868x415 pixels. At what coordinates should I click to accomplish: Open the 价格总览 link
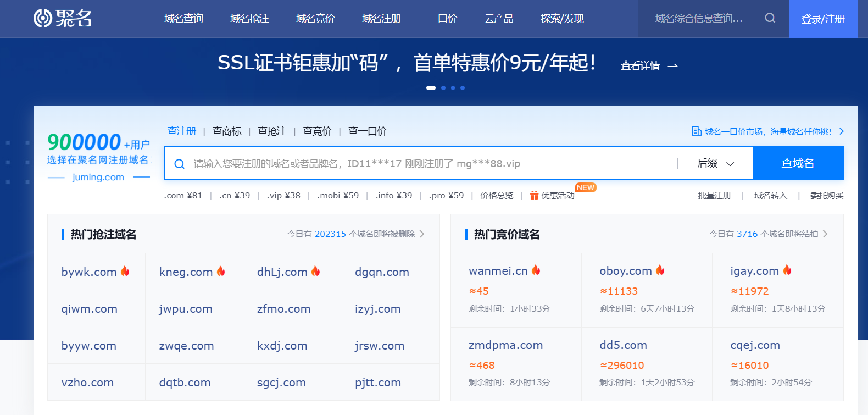tap(497, 196)
